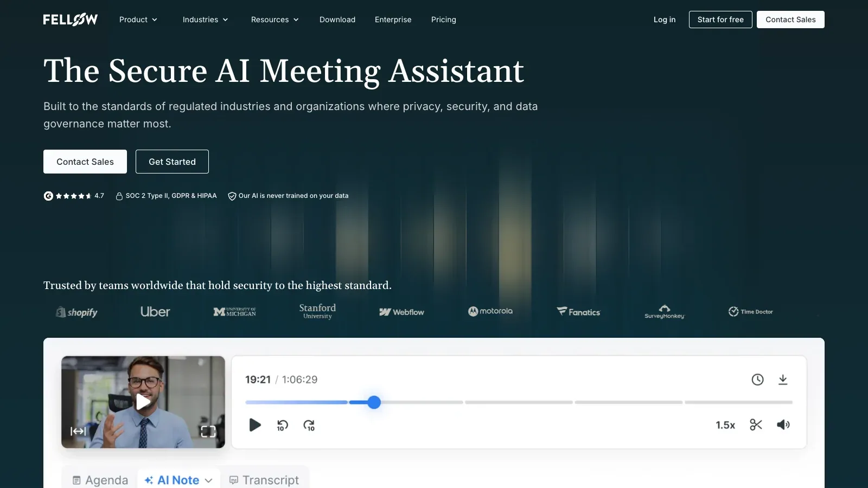Screen dimensions: 868x488
Task: Click the download recording icon
Action: click(x=783, y=380)
